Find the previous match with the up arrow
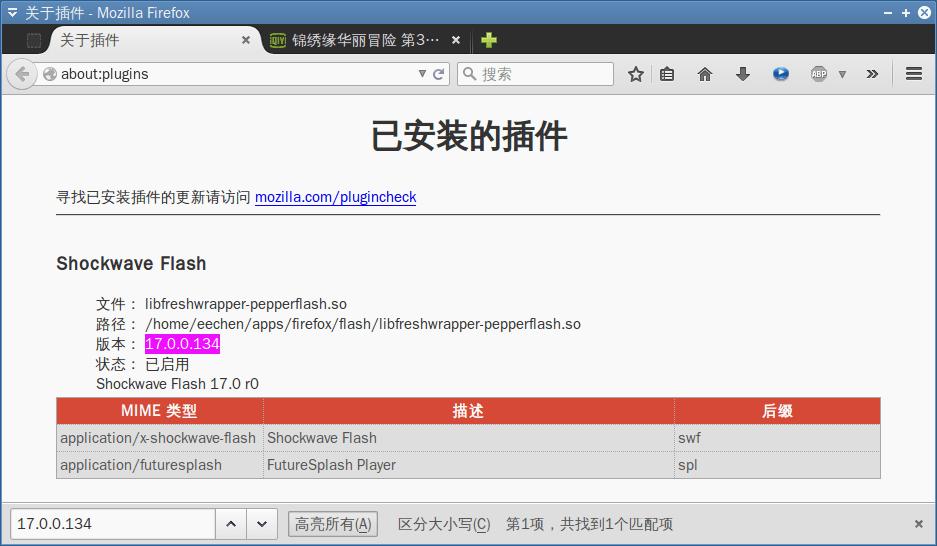937x546 pixels. [x=231, y=524]
